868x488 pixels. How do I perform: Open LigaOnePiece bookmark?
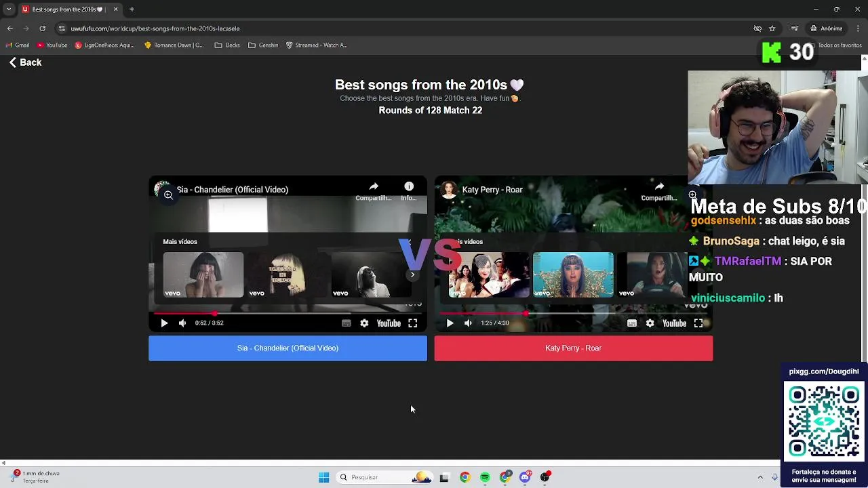(x=105, y=45)
